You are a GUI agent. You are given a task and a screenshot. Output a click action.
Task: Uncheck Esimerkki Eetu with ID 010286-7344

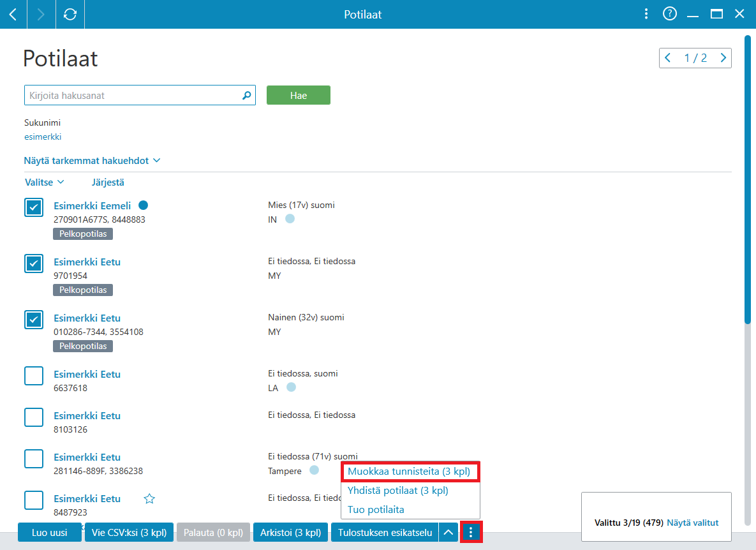(34, 320)
